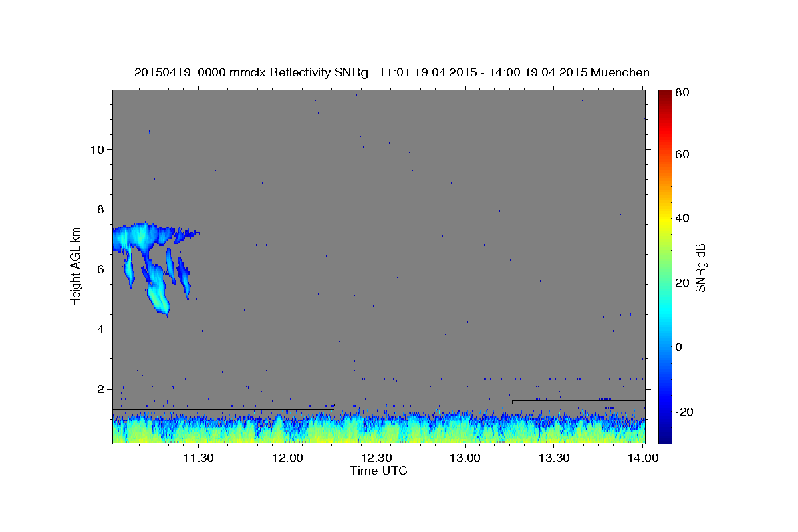Screen dimensions: 798x532
Task: Click the 12:30 time tick label
Action: point(376,458)
